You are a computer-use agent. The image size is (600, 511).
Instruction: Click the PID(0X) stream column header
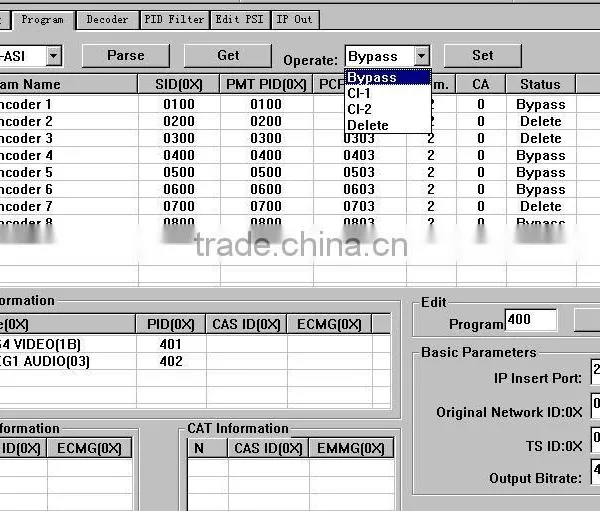click(171, 324)
